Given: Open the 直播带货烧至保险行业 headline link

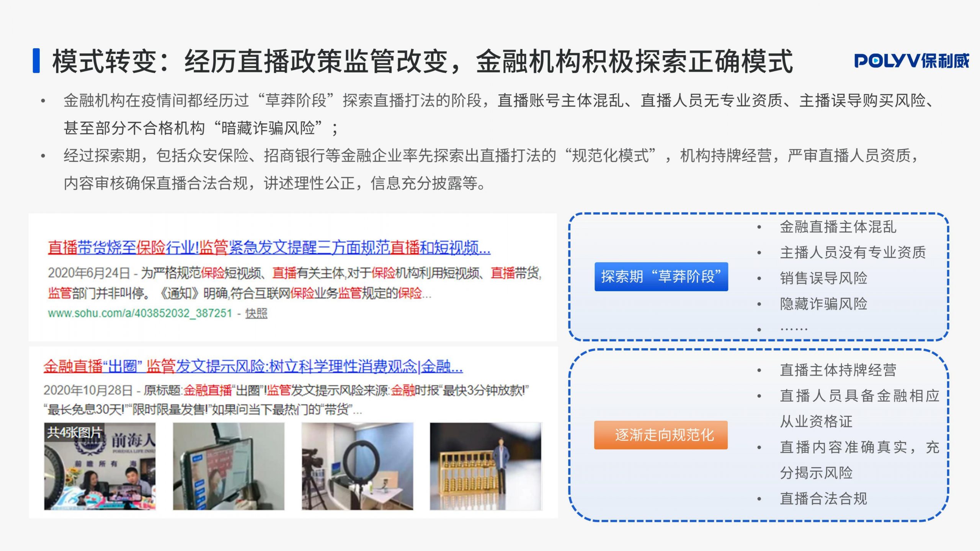Looking at the screenshot, I should tap(269, 248).
